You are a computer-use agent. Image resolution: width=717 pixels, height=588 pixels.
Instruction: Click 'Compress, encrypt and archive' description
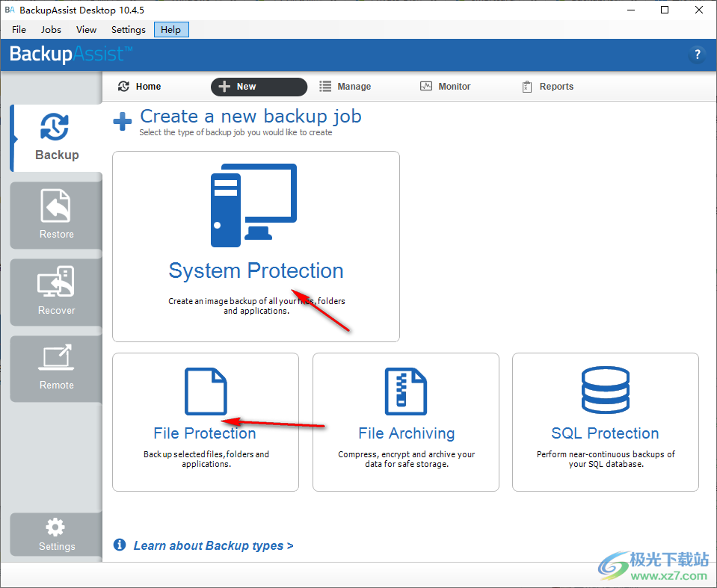[x=407, y=459]
